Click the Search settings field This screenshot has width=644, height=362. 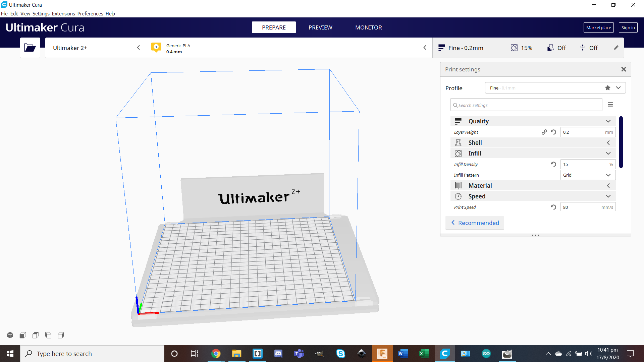[x=526, y=105]
